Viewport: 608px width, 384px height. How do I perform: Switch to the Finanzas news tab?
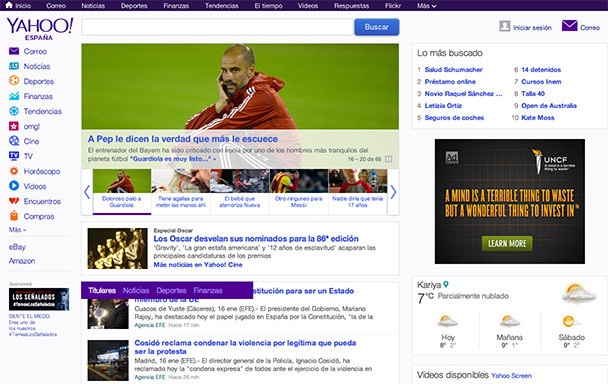pos(208,291)
